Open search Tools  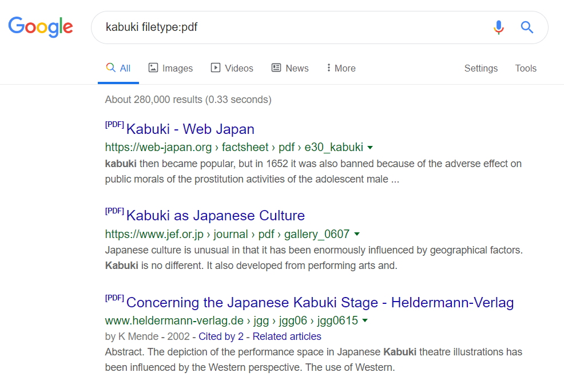pos(526,68)
